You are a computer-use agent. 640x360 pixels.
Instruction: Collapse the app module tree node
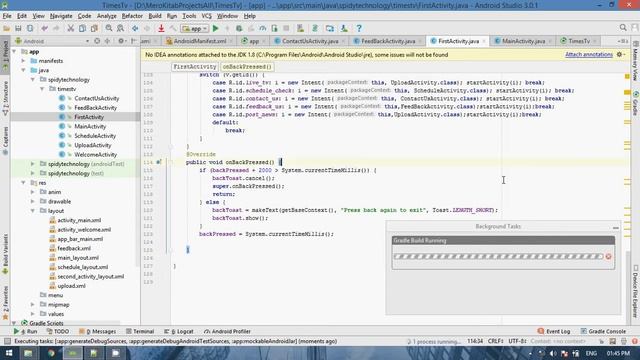click(x=15, y=51)
